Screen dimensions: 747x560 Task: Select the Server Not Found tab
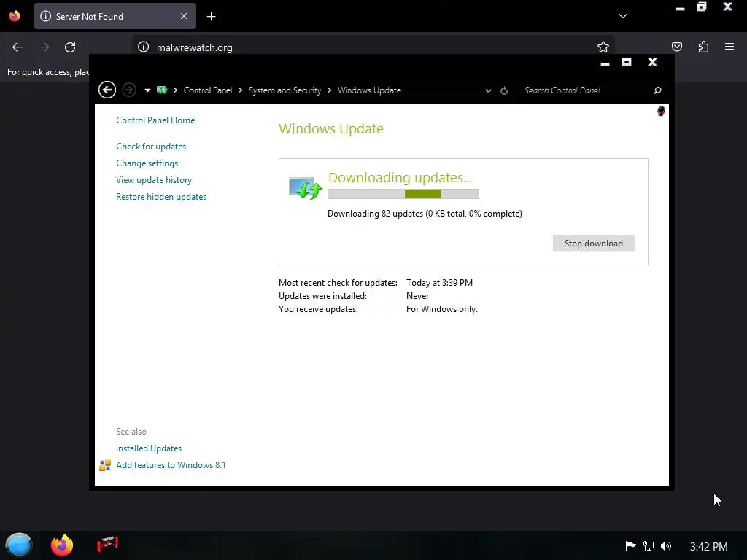click(115, 16)
